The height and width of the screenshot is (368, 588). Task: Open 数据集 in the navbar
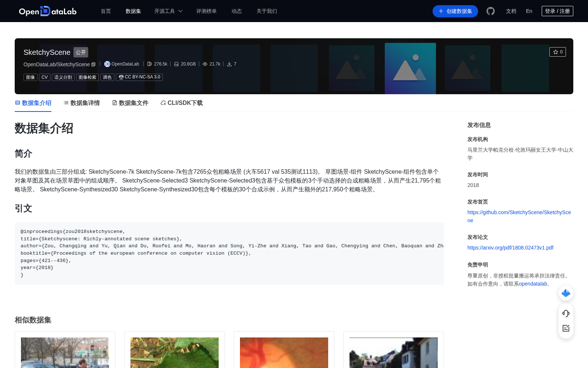(133, 11)
